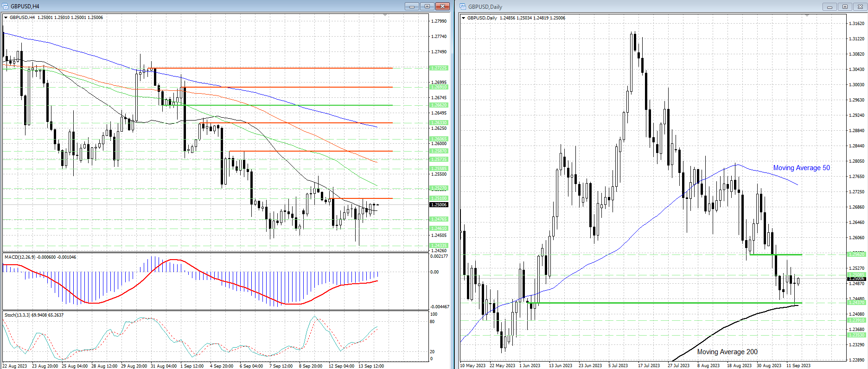868x369 pixels.
Task: Click the 'Moving Average 50' text label
Action: tap(801, 168)
